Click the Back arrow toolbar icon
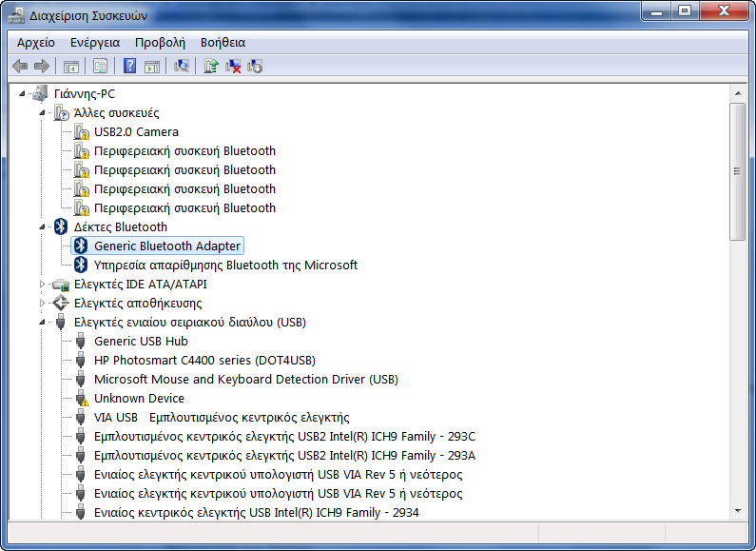The image size is (756, 551). tap(20, 66)
